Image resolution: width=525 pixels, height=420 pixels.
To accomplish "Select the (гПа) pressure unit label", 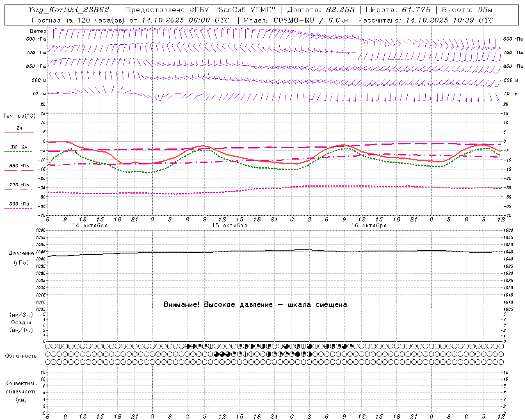I will pyautogui.click(x=21, y=263).
